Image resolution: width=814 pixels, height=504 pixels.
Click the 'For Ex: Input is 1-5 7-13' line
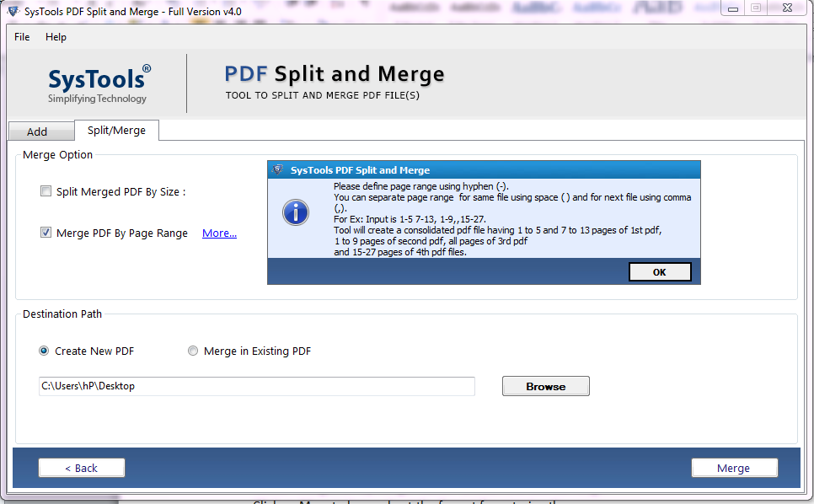click(x=410, y=219)
